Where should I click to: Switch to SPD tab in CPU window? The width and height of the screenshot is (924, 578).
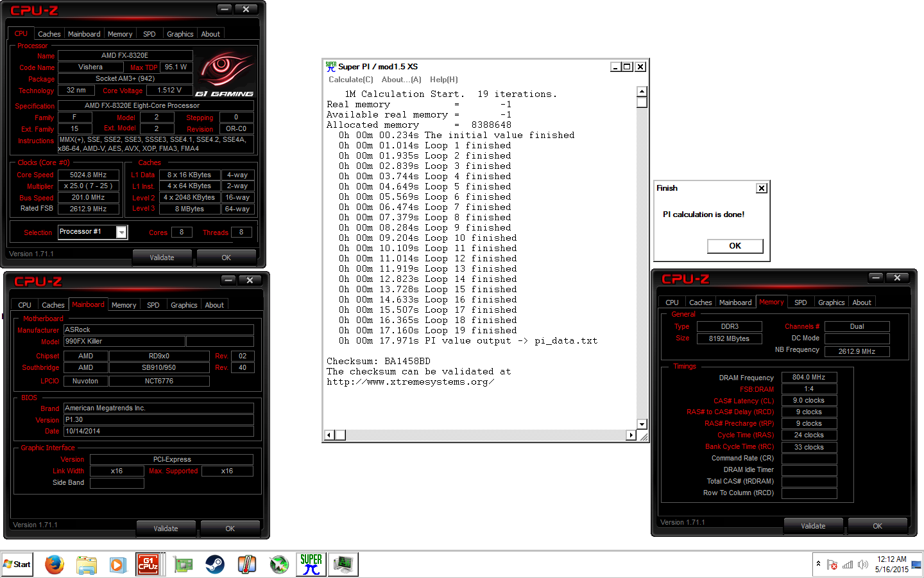tap(149, 34)
